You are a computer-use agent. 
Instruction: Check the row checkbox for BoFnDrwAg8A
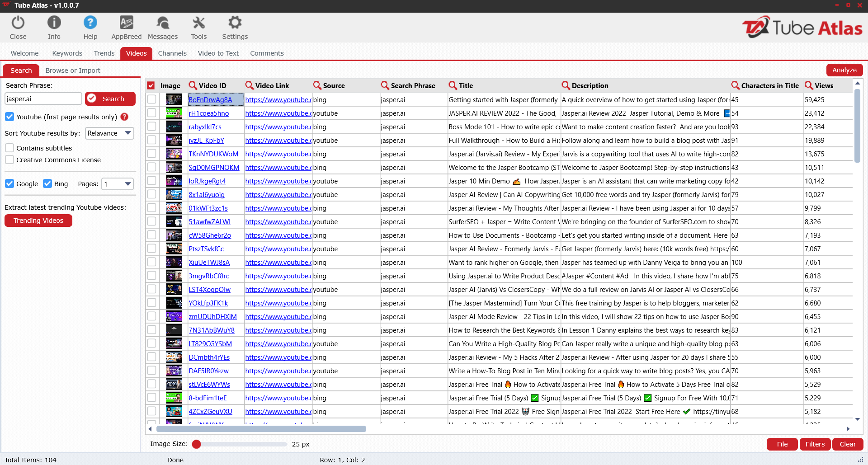click(x=151, y=99)
